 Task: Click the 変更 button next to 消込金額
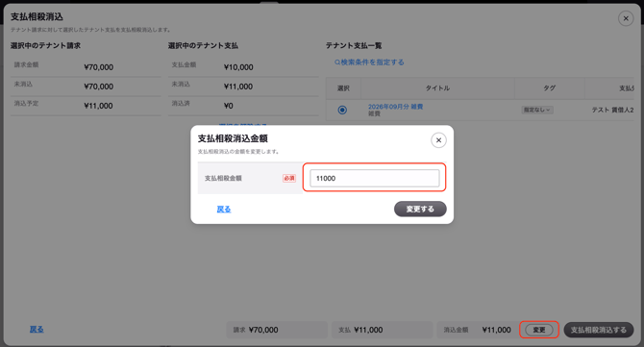coord(539,330)
